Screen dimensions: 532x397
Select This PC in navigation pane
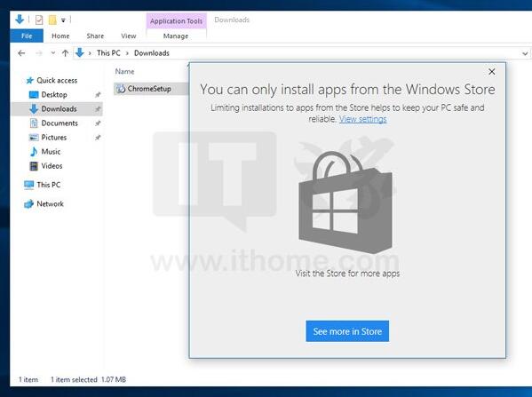click(x=49, y=185)
